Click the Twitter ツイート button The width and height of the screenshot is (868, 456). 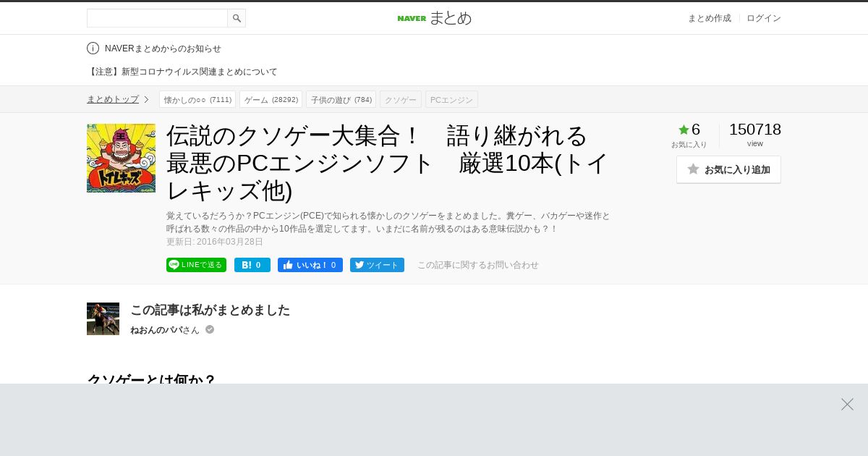click(x=377, y=265)
